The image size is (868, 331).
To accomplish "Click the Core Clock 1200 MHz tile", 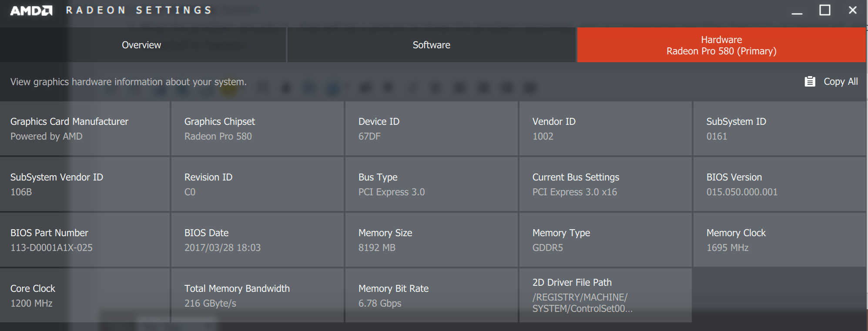I will pyautogui.click(x=85, y=296).
